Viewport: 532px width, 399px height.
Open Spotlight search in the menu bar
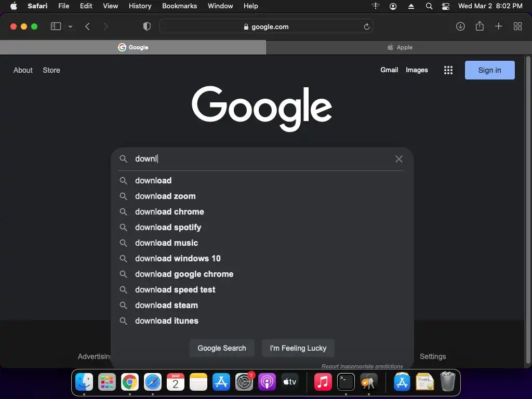pos(429,6)
